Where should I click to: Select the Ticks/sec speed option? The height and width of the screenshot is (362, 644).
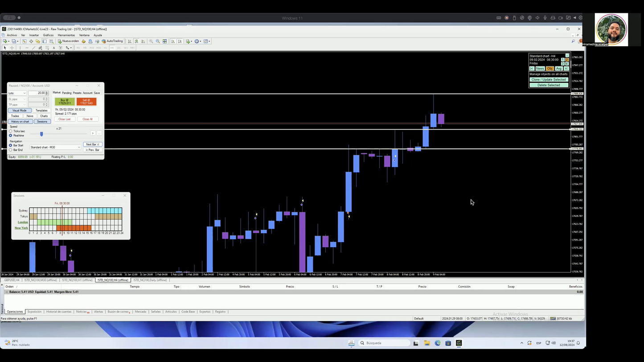point(11,131)
